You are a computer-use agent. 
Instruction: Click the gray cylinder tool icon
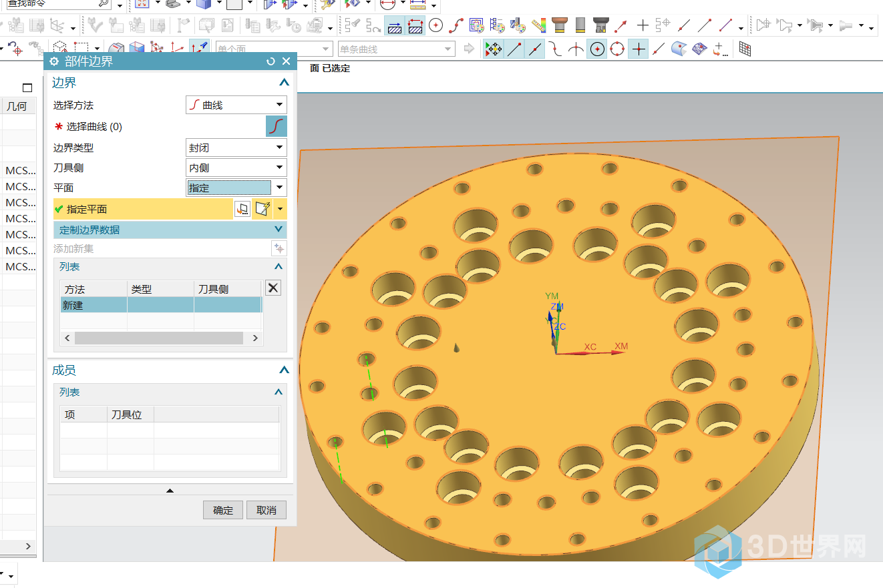click(580, 25)
